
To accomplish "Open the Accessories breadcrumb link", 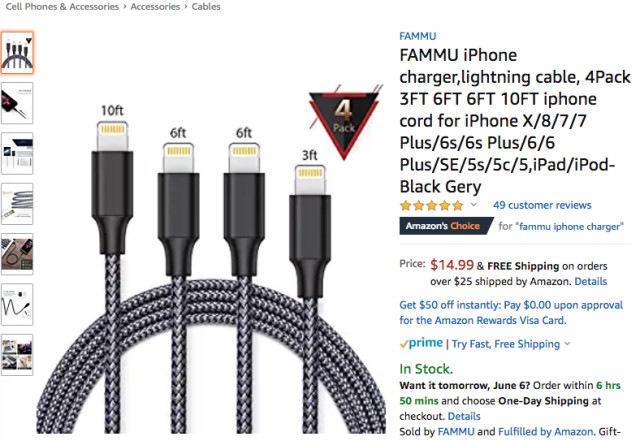I will coord(154,7).
